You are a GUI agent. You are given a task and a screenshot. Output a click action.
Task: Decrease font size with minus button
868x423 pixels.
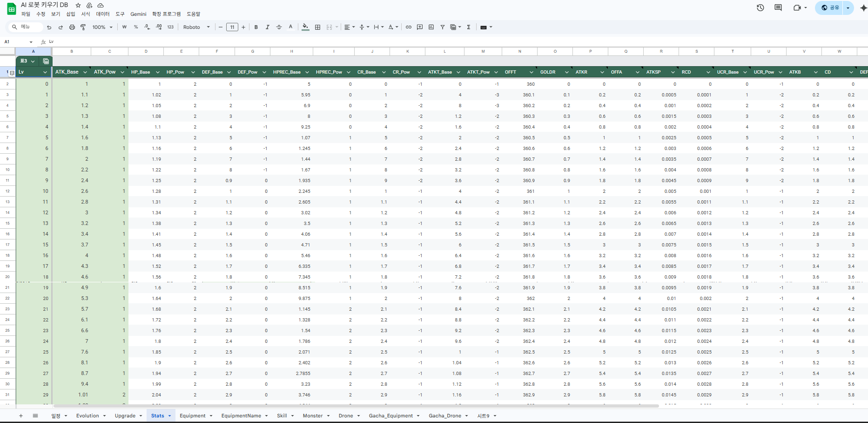pyautogui.click(x=221, y=27)
